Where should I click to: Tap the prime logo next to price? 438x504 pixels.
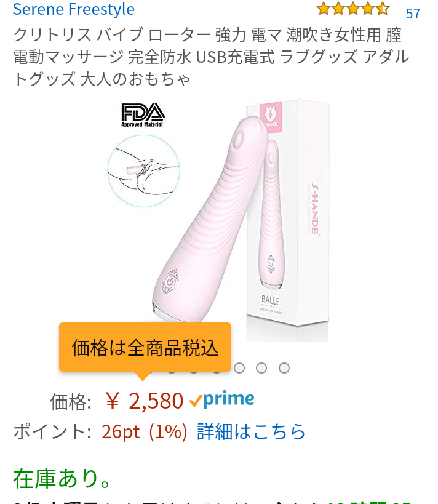tap(228, 399)
